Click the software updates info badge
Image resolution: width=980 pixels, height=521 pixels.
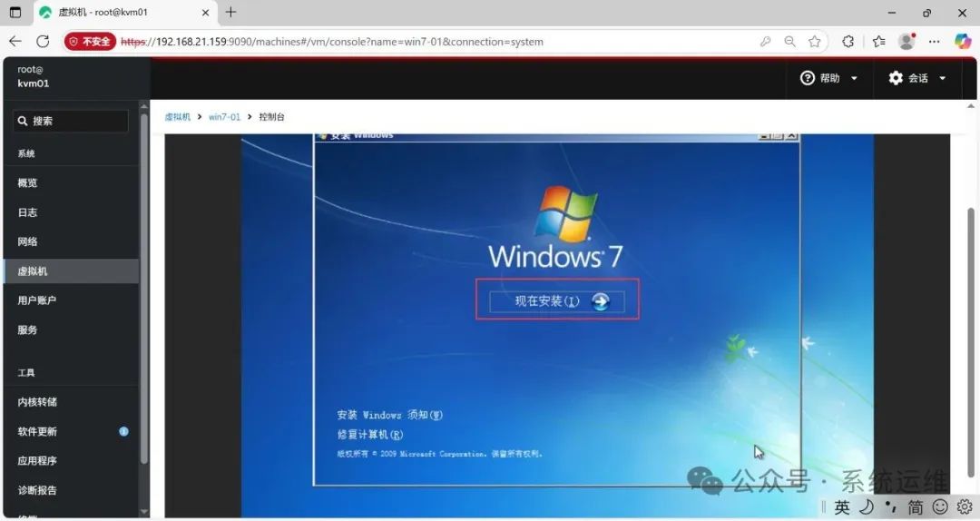[123, 431]
